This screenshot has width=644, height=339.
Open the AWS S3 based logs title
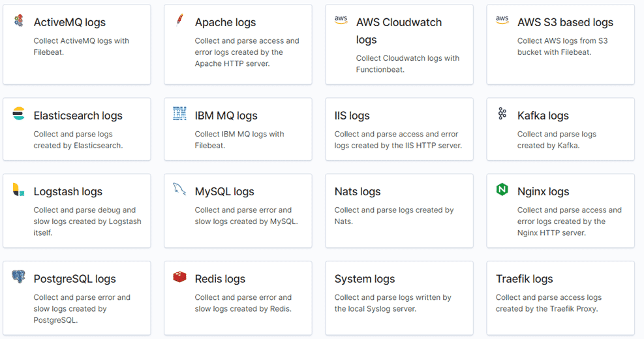(565, 22)
